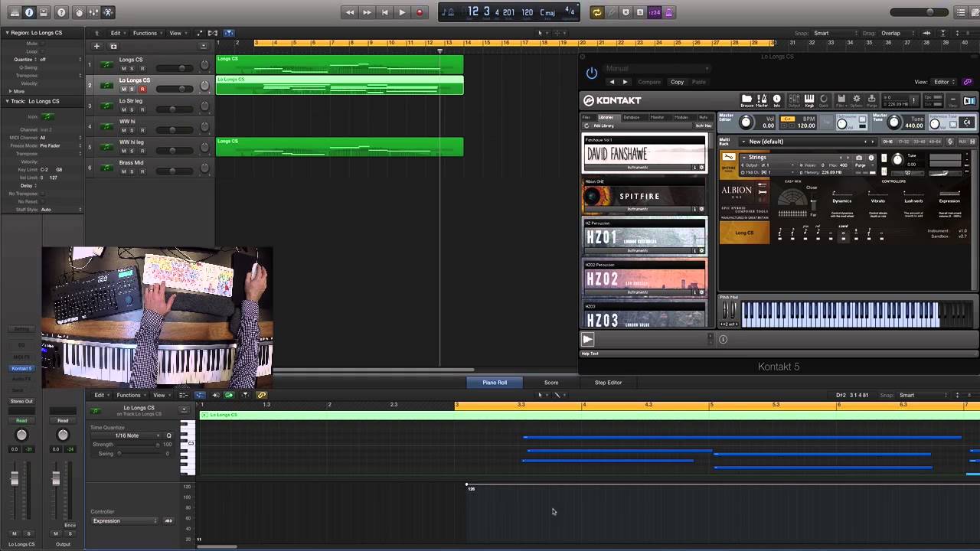Open the Smart Controls knob icon

pyautogui.click(x=79, y=12)
